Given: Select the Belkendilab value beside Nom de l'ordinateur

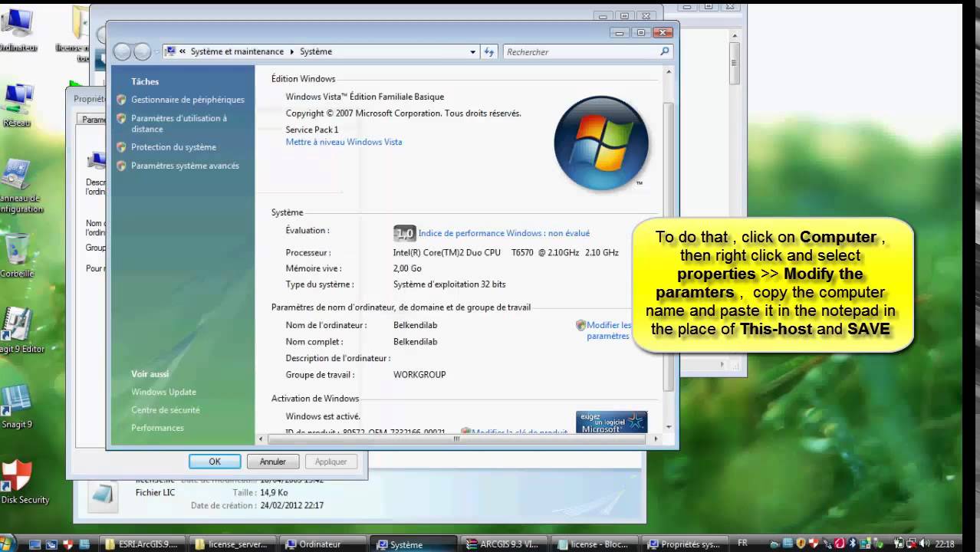Looking at the screenshot, I should click(x=415, y=325).
